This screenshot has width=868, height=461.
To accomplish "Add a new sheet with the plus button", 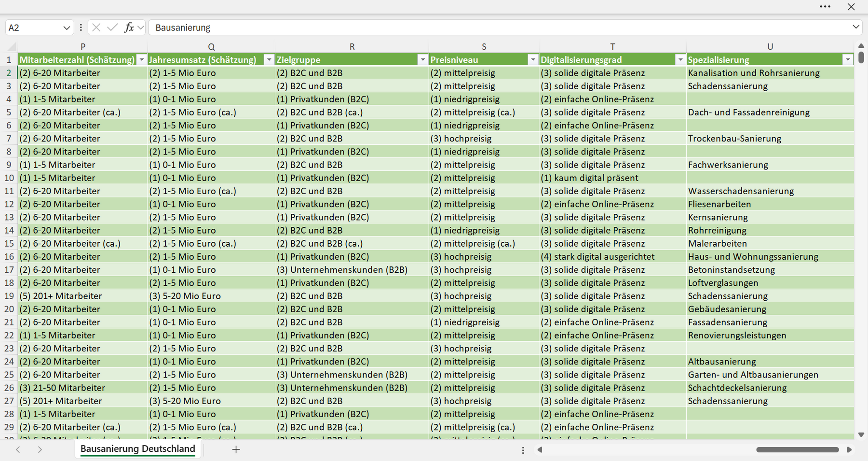I will pyautogui.click(x=236, y=449).
